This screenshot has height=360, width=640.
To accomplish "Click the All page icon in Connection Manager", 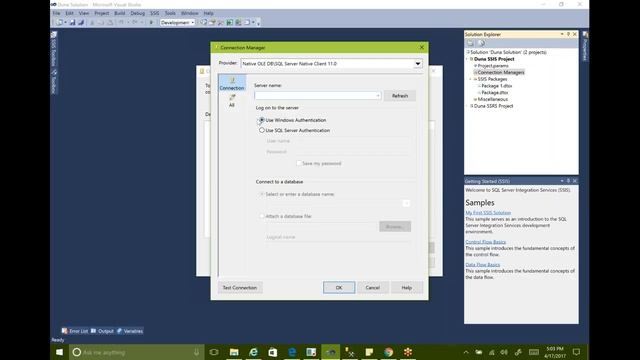I will 232,100.
